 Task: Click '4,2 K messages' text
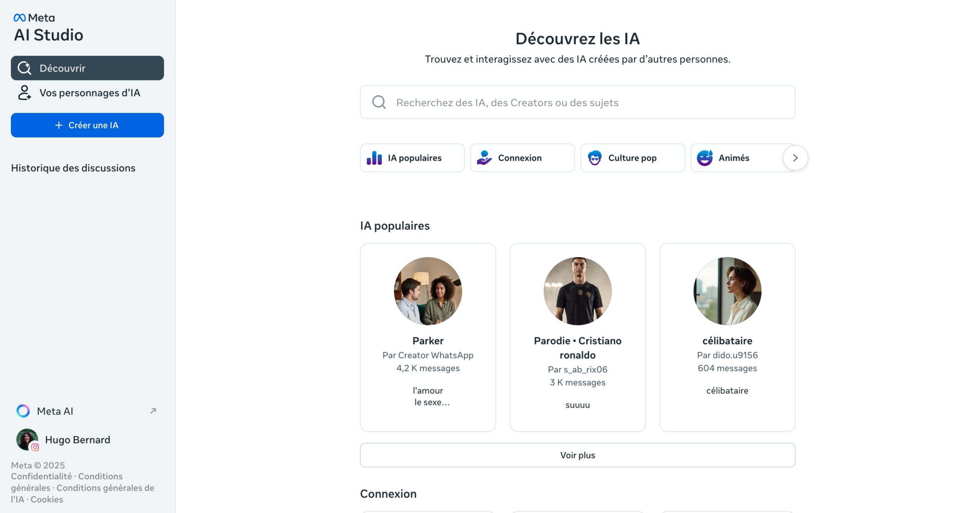[x=428, y=368]
